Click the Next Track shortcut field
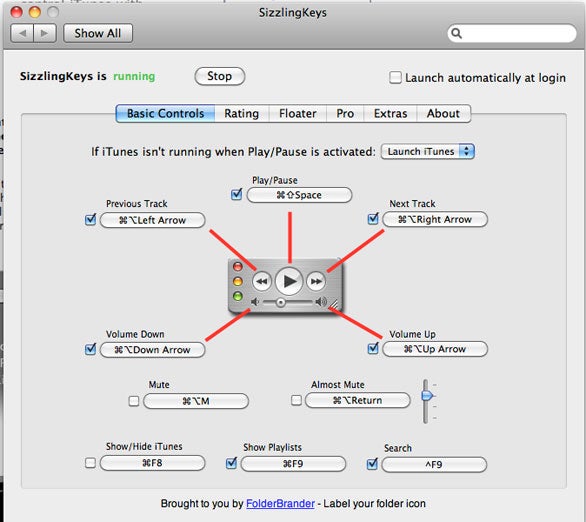 [x=435, y=219]
